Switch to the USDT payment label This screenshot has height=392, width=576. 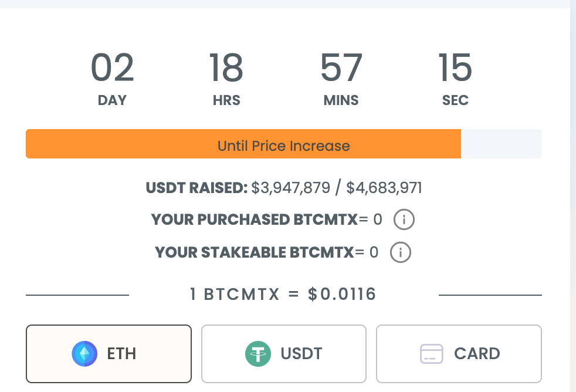click(301, 354)
